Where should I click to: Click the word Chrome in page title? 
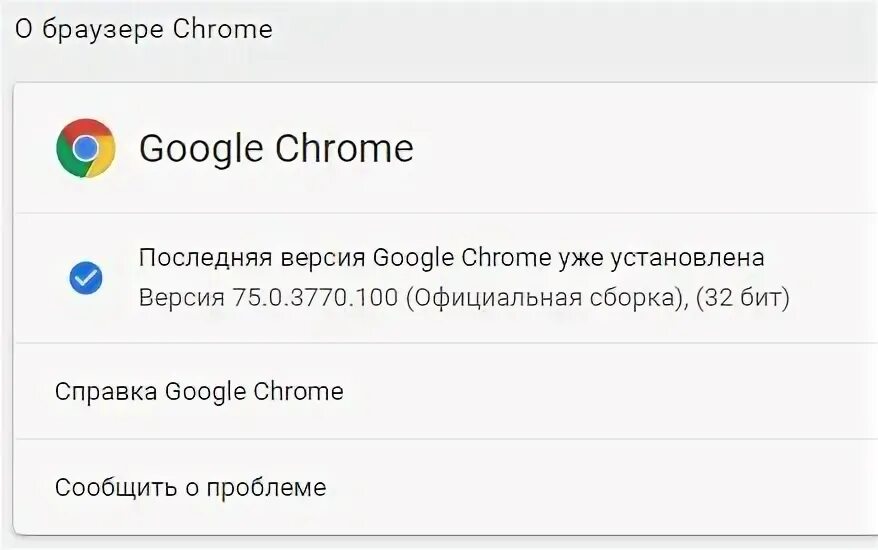(x=222, y=29)
